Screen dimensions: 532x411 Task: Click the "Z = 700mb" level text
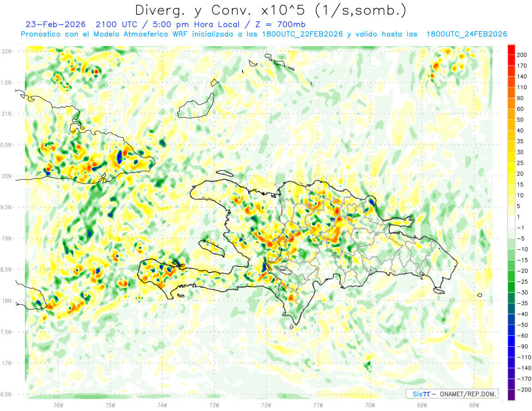tap(281, 24)
